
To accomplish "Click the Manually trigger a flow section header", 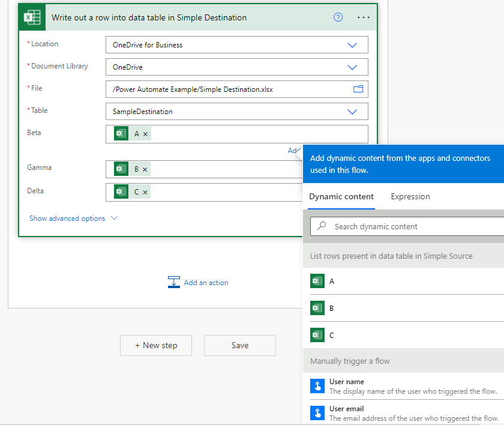I will [403, 361].
